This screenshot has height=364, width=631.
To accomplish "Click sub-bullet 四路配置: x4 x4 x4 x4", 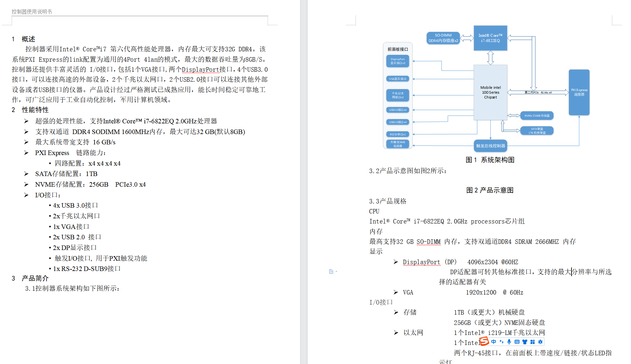I will [87, 163].
